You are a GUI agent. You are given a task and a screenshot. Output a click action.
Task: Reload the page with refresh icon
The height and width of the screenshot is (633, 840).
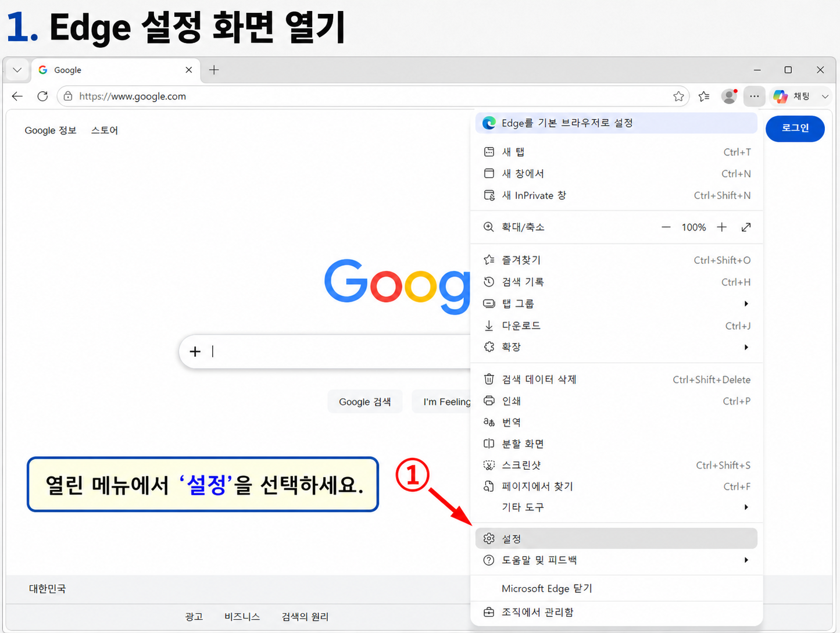[x=42, y=96]
